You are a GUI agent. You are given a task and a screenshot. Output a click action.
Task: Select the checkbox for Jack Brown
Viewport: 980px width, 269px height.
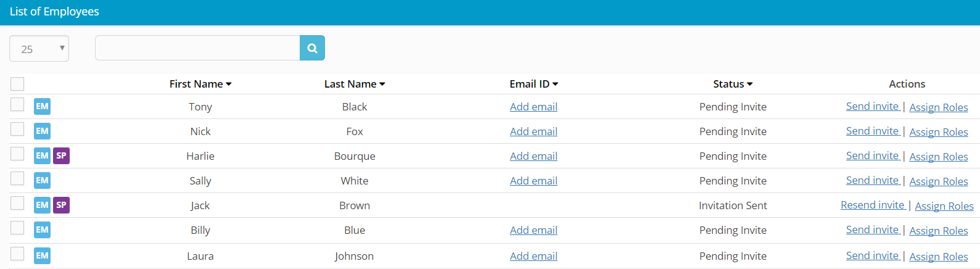(x=17, y=204)
